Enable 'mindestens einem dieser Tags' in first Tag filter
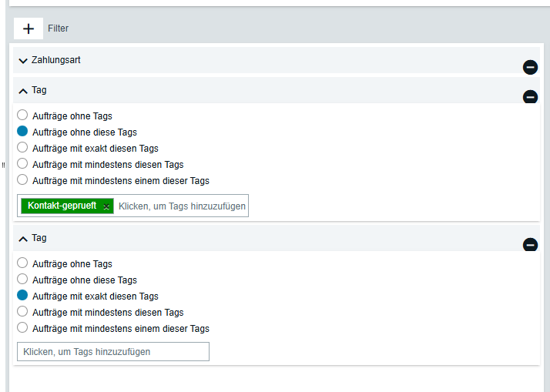This screenshot has width=550, height=392. 22,180
